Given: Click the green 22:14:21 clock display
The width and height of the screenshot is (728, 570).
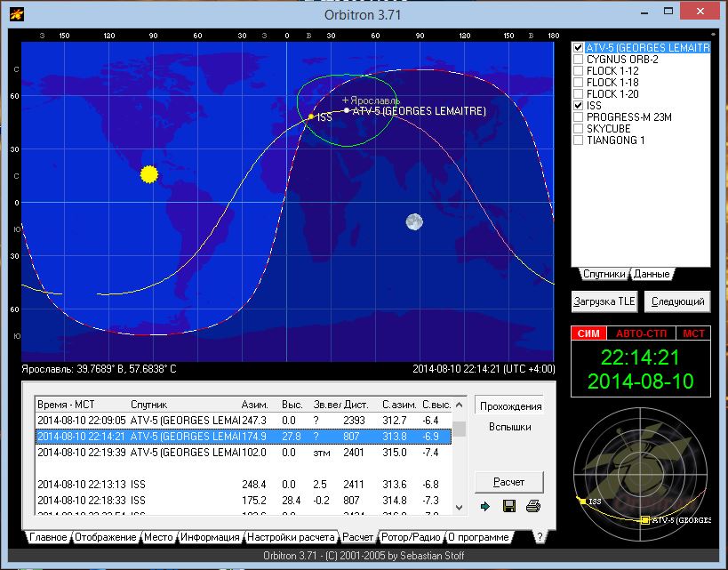Looking at the screenshot, I should pyautogui.click(x=640, y=357).
